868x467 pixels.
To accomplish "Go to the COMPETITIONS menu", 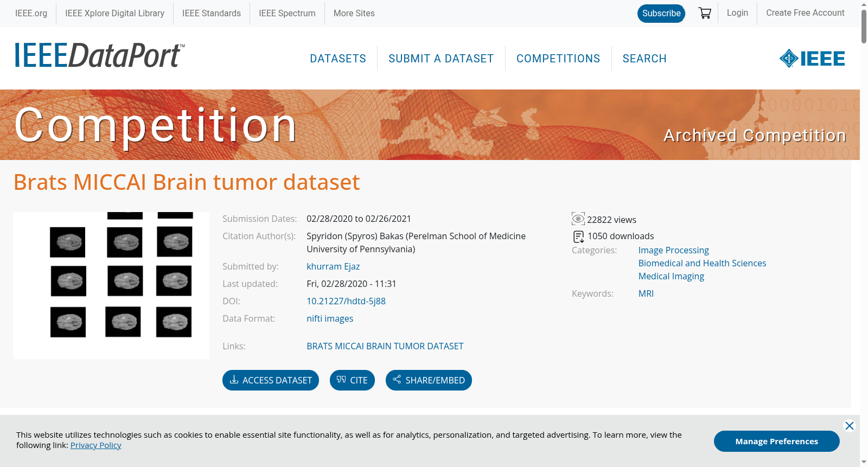I will (558, 59).
